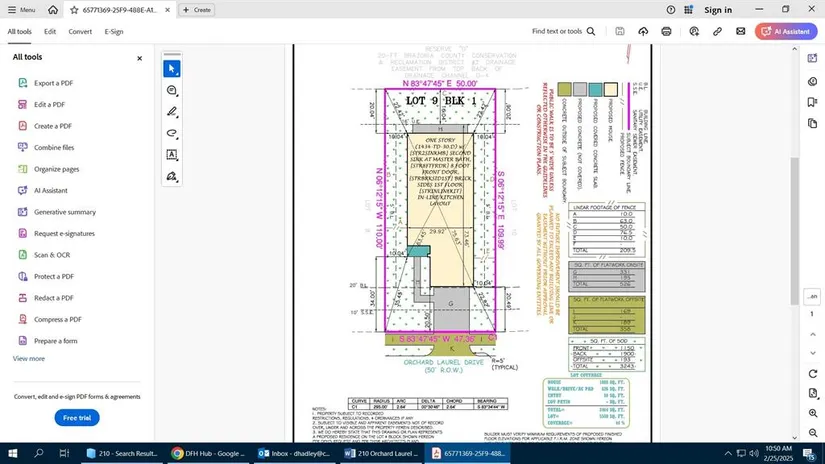Select the arrow selection tool

(x=172, y=69)
